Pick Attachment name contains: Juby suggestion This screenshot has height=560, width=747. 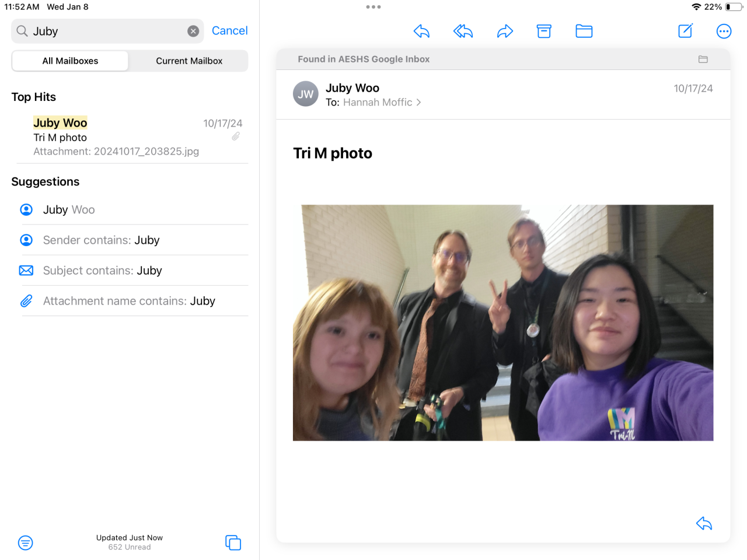(130, 300)
